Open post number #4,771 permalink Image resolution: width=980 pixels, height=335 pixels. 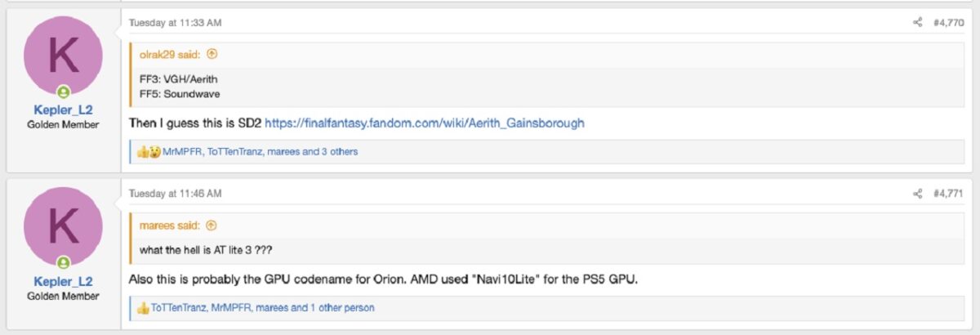pyautogui.click(x=948, y=194)
